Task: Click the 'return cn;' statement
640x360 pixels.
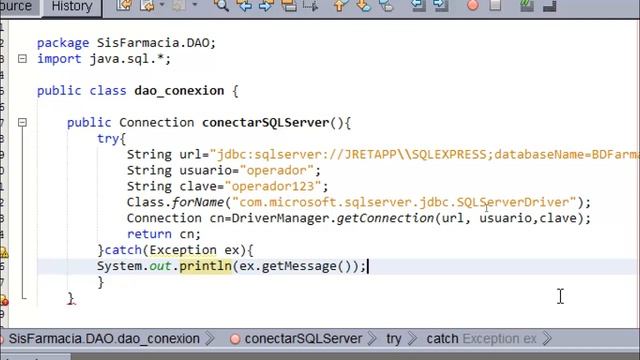Action: [164, 234]
